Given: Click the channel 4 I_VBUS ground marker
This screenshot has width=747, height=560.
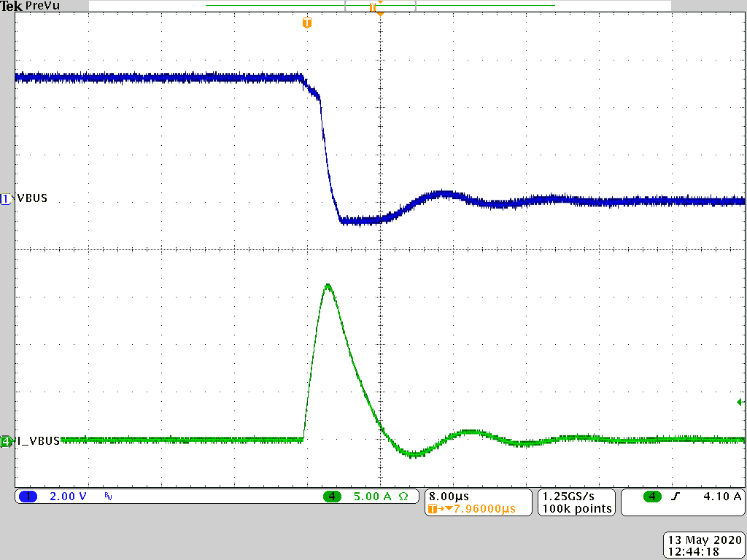Looking at the screenshot, I should [x=7, y=440].
